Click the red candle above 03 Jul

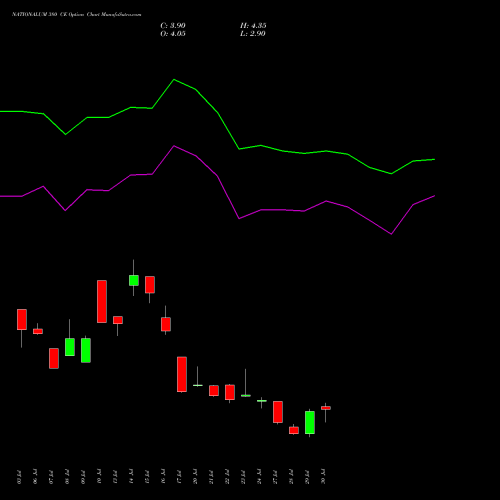22,319
